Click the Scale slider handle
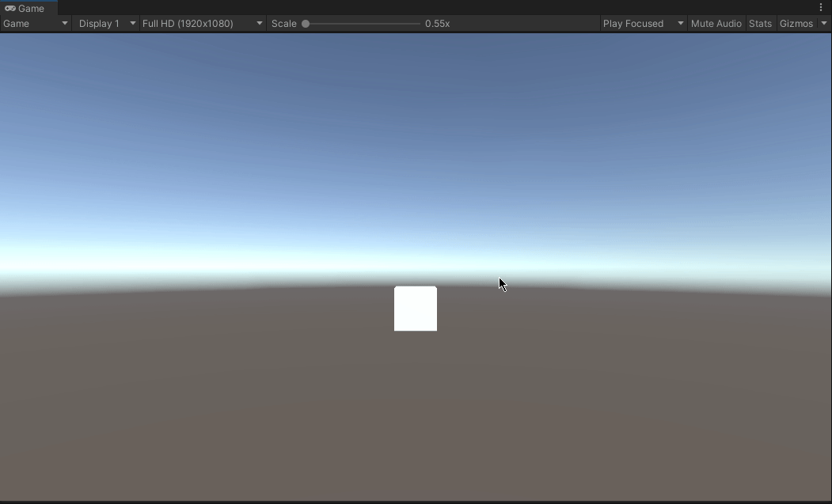 (306, 23)
